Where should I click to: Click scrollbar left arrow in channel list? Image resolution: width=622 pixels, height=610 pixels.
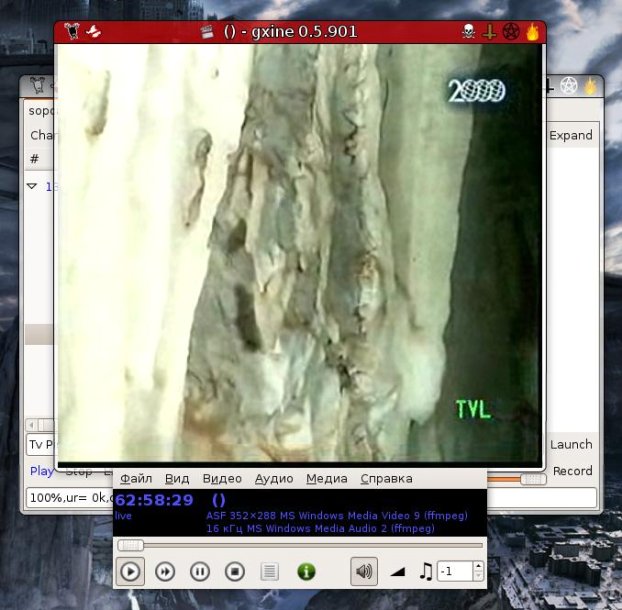(x=31, y=425)
